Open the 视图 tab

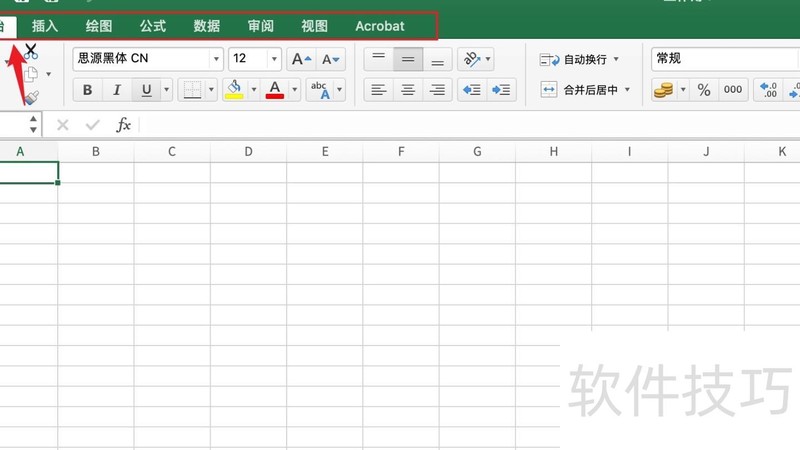pyautogui.click(x=314, y=26)
